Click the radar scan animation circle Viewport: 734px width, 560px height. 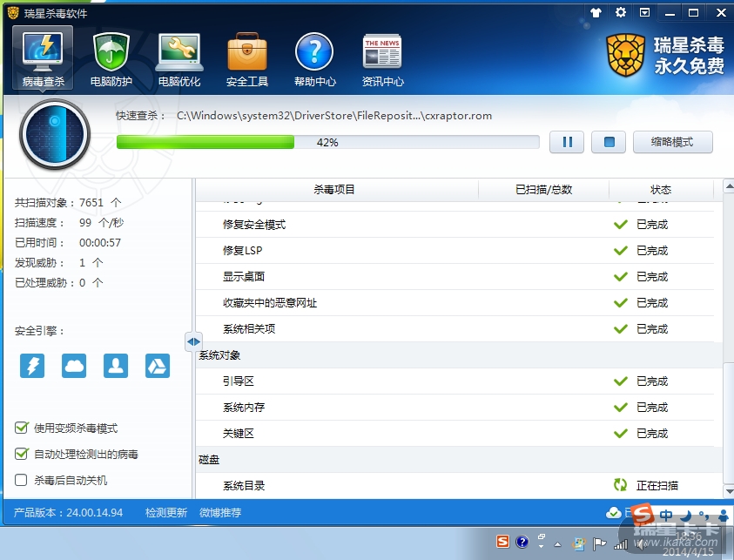click(55, 134)
